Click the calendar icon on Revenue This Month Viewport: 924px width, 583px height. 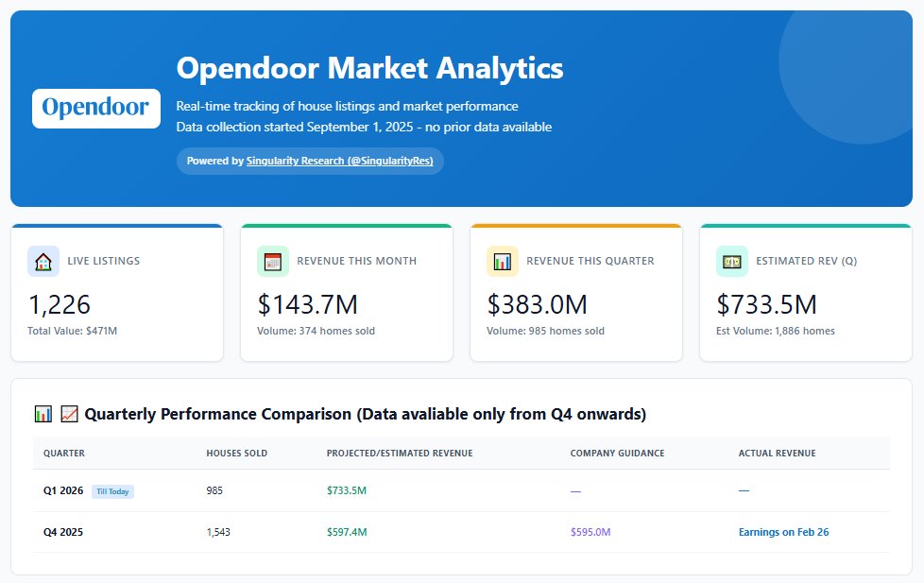(273, 261)
